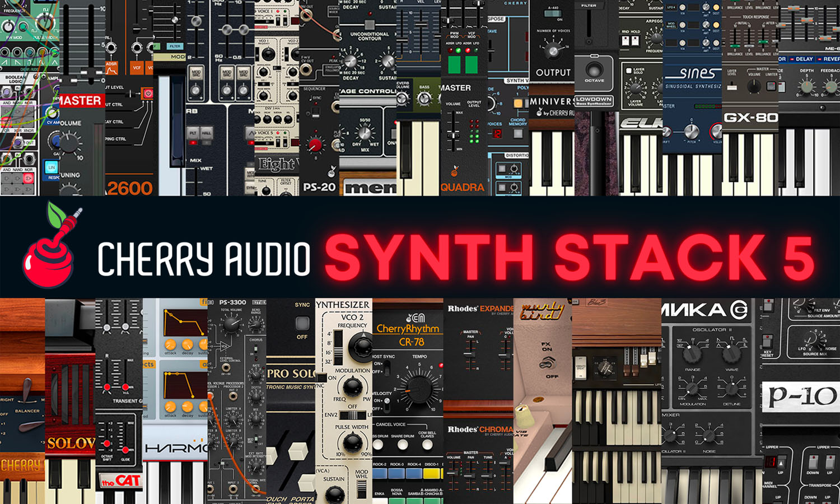840x504 pixels.
Task: Click the P-10 logo
Action: coord(802,396)
